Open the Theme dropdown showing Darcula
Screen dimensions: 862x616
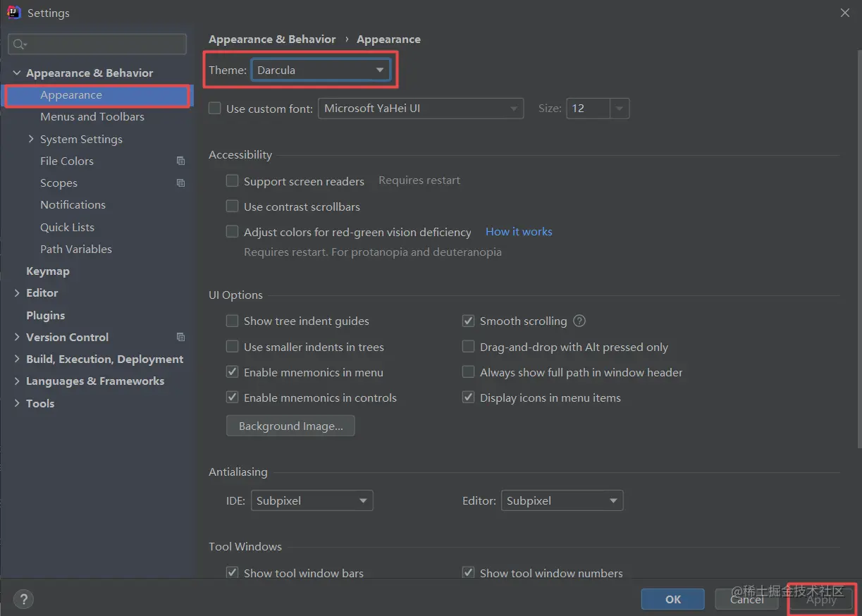tap(321, 70)
